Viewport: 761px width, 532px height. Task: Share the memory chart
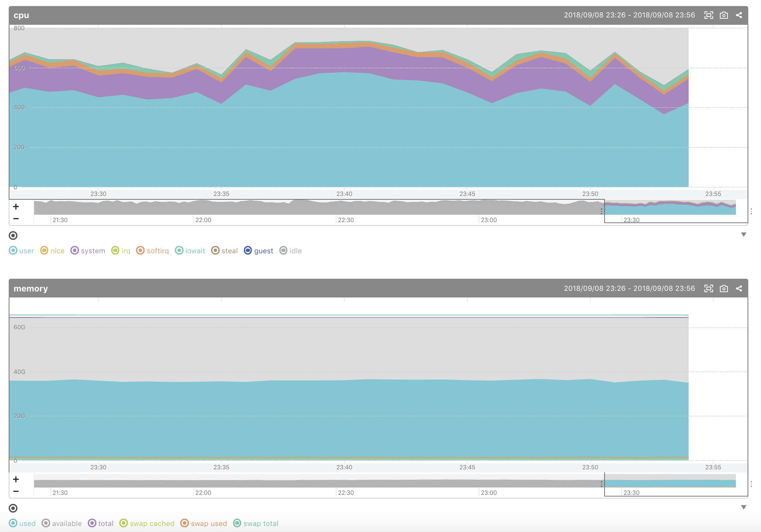point(739,288)
